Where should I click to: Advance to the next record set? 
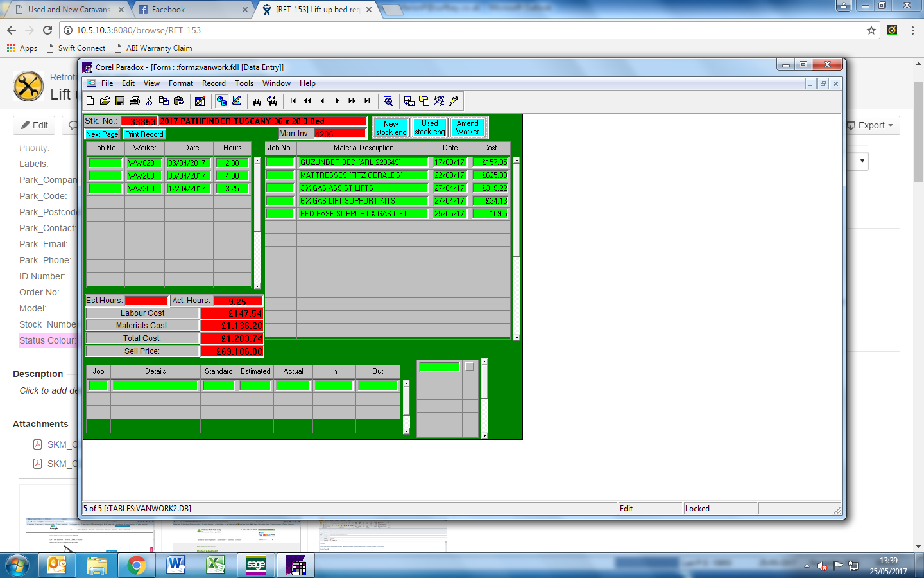[x=352, y=101]
